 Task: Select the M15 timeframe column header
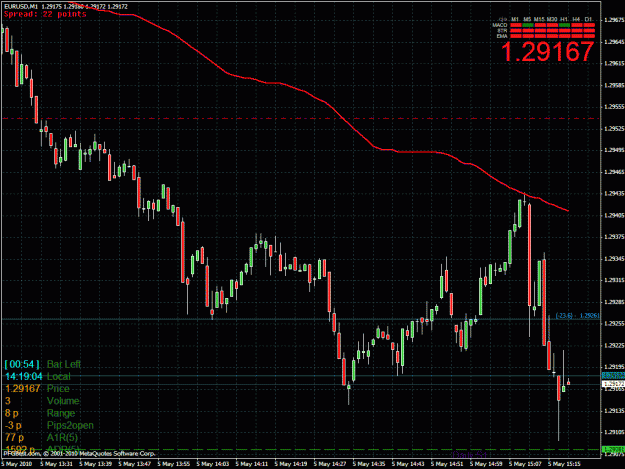point(540,19)
